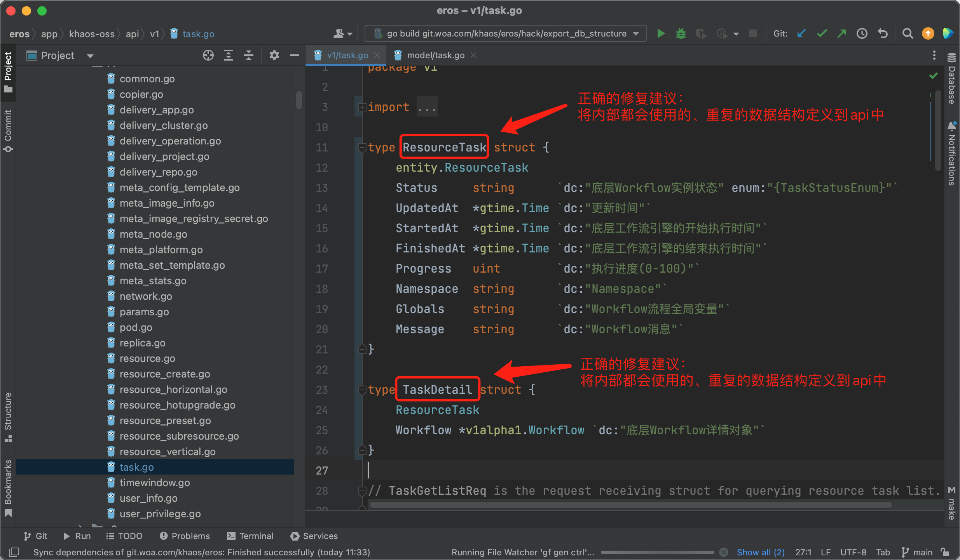Open Project panel settings gear

274,56
